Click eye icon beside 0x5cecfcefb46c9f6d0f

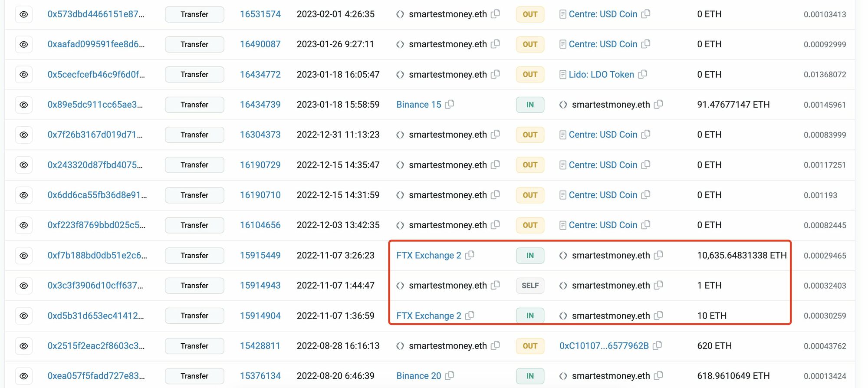click(x=24, y=75)
